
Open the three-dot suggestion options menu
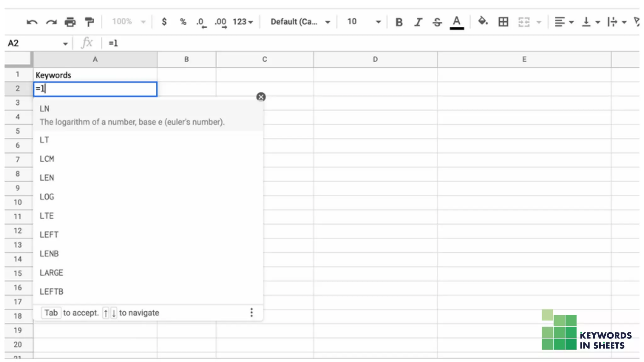[x=251, y=312]
